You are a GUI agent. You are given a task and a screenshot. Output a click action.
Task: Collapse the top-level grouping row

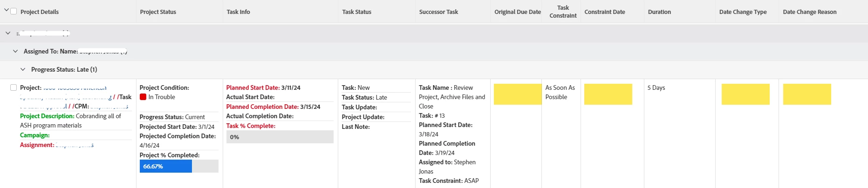[8, 33]
